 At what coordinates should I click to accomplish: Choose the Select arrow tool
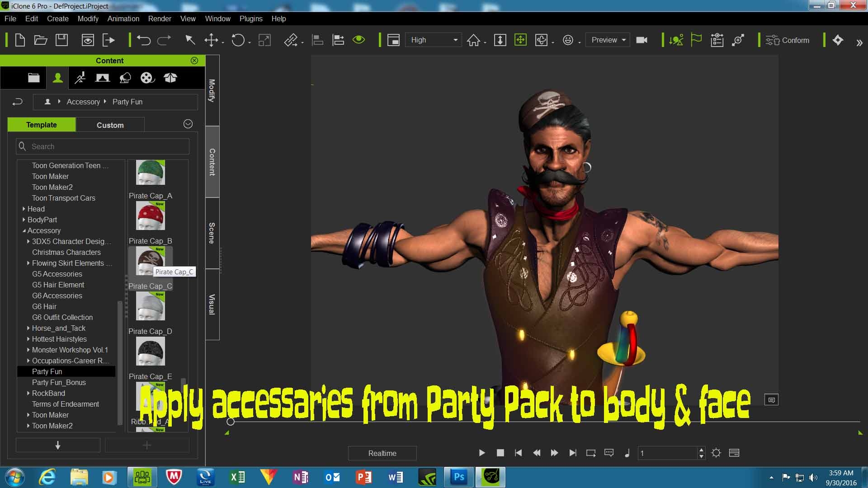point(190,40)
